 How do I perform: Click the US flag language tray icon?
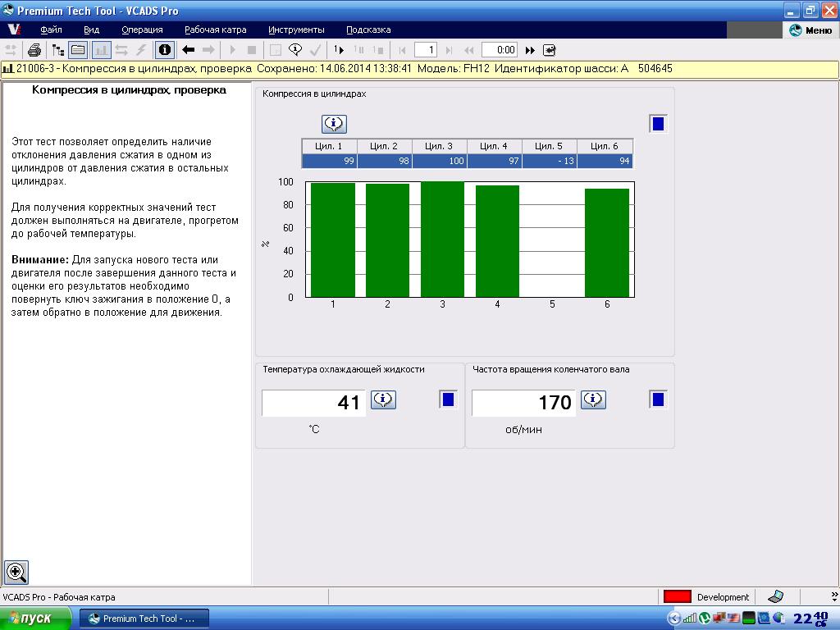(733, 619)
